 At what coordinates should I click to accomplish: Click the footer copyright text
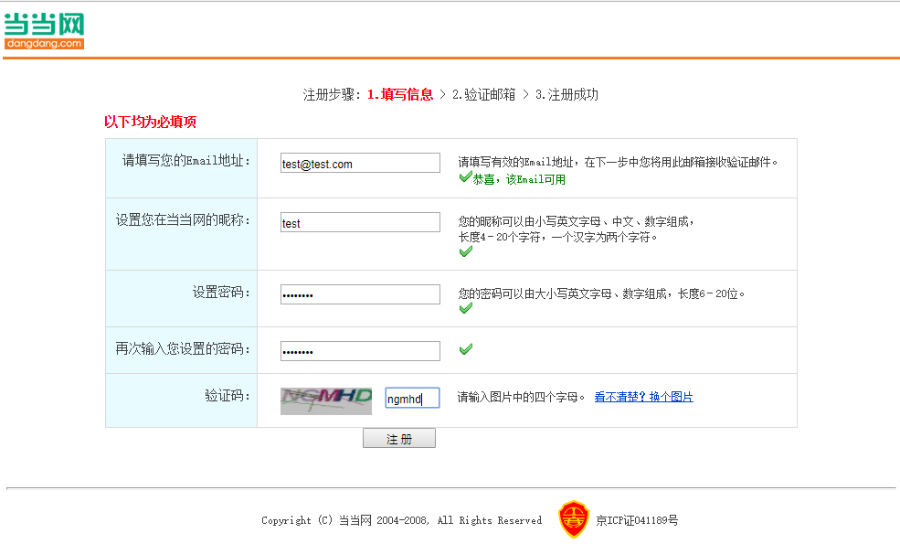(401, 520)
